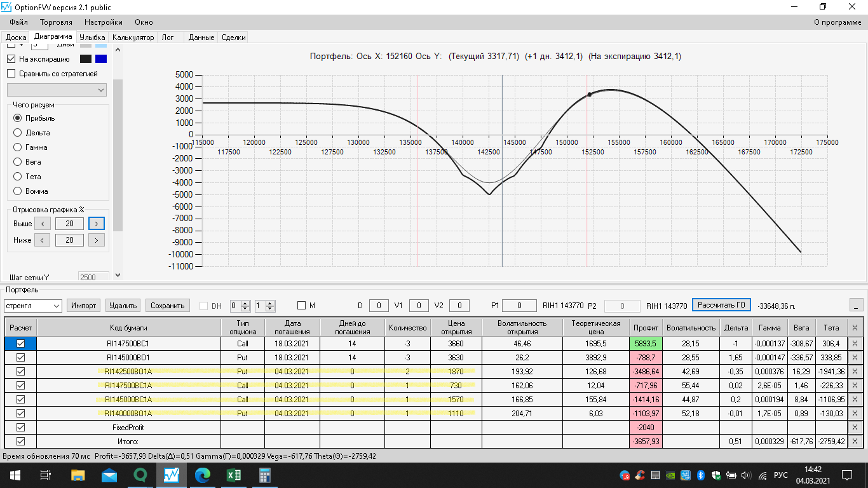Click the 'Рассчитать ГО' button

[721, 305]
